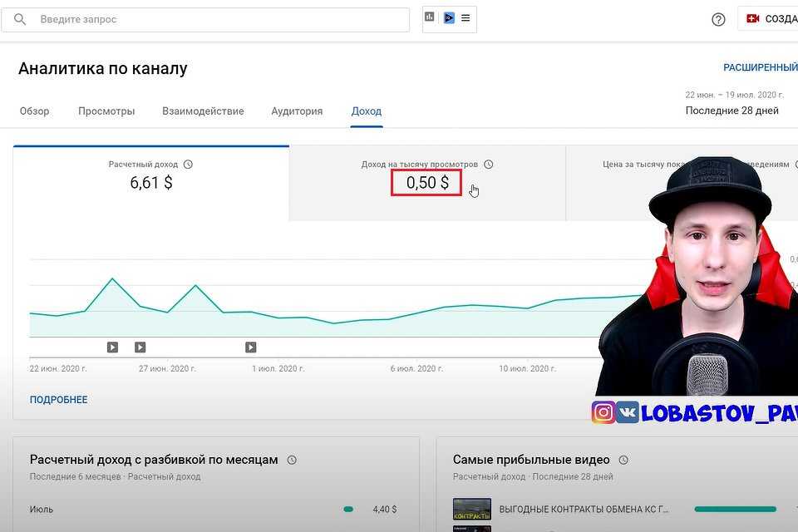The height and width of the screenshot is (532, 798).
Task: Click the search magnifier icon
Action: pyautogui.click(x=20, y=19)
